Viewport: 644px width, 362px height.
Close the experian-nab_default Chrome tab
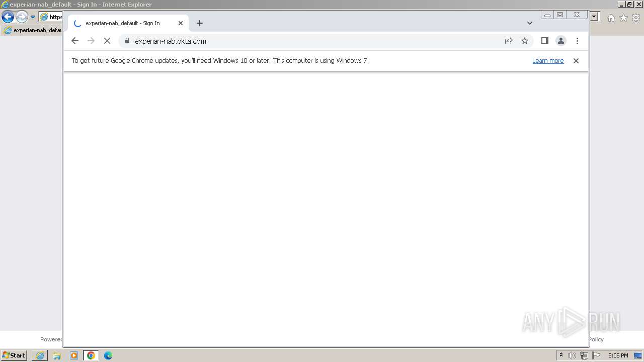point(181,23)
